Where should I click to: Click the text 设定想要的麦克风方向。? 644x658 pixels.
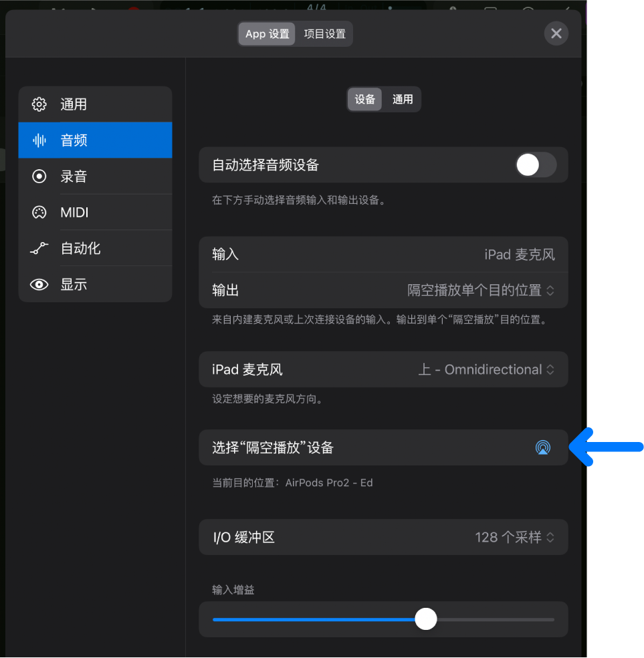click(267, 399)
